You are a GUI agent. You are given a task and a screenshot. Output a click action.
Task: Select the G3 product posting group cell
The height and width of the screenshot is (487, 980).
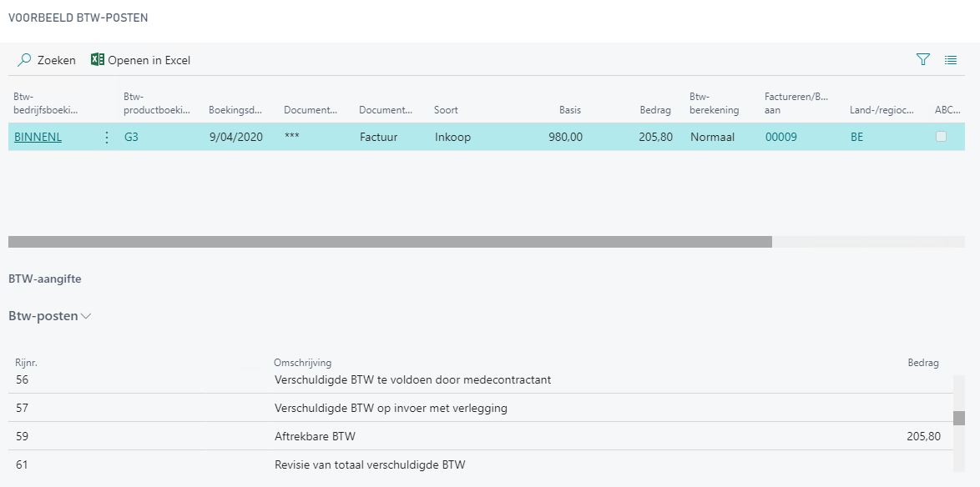131,138
